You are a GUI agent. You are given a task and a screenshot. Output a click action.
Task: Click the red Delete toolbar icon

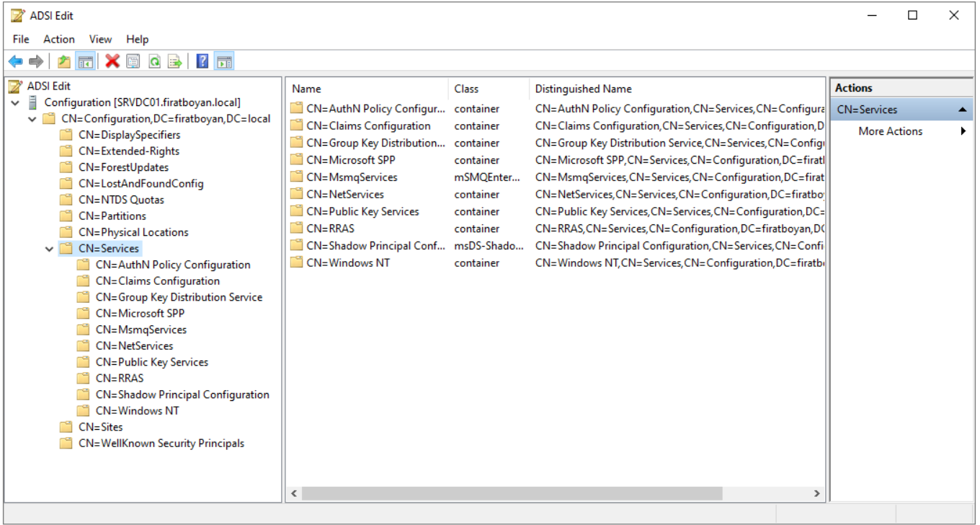click(112, 61)
